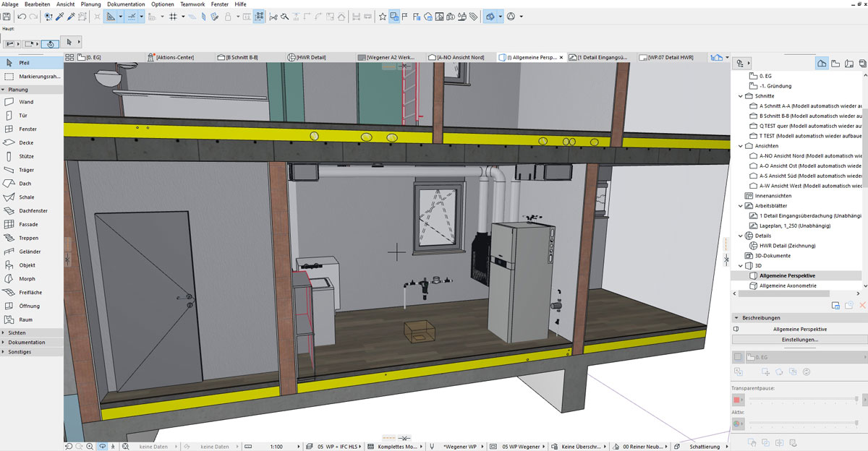Select the Träger (beam) tool
The height and width of the screenshot is (451, 868).
[32, 170]
